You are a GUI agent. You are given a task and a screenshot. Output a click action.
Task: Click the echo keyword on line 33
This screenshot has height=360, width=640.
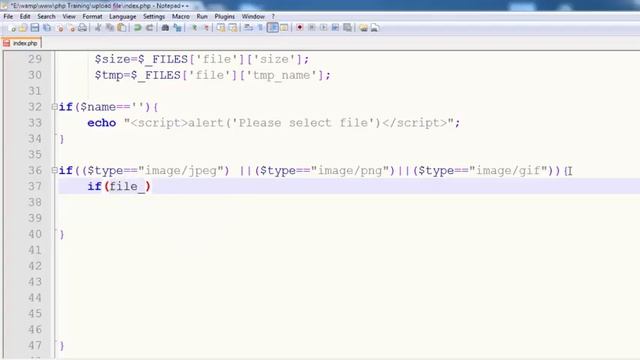click(x=102, y=123)
